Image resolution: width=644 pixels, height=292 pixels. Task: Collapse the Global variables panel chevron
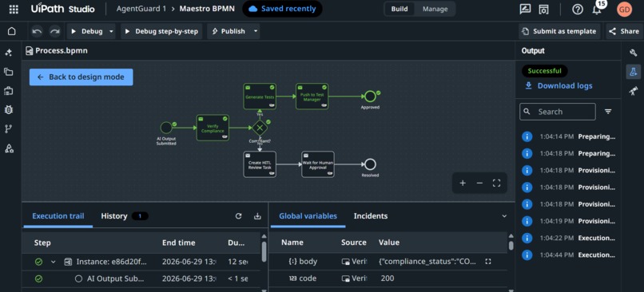(x=504, y=216)
